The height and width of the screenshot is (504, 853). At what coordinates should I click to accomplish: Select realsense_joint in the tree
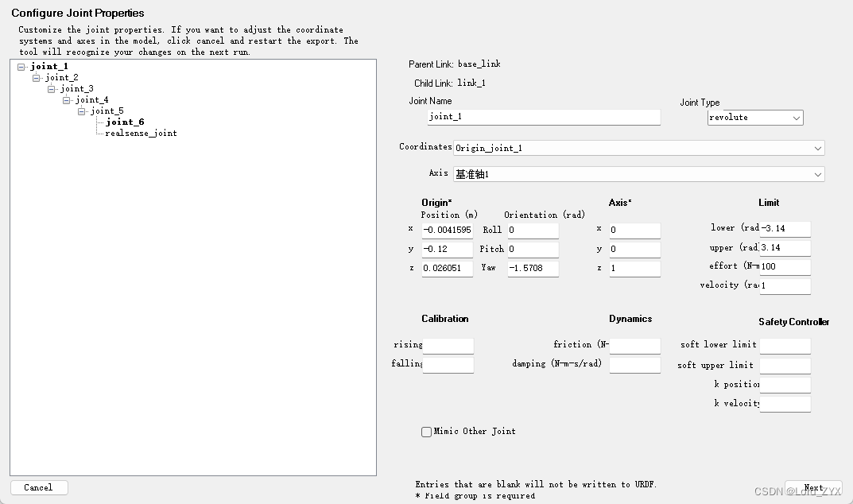tap(141, 134)
